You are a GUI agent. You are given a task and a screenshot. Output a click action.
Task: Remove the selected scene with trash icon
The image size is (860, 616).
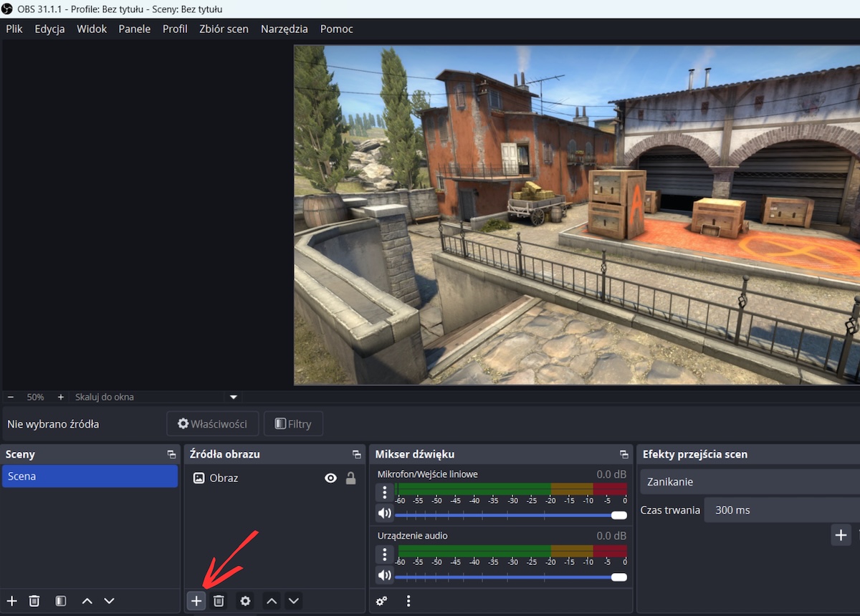[x=34, y=601]
